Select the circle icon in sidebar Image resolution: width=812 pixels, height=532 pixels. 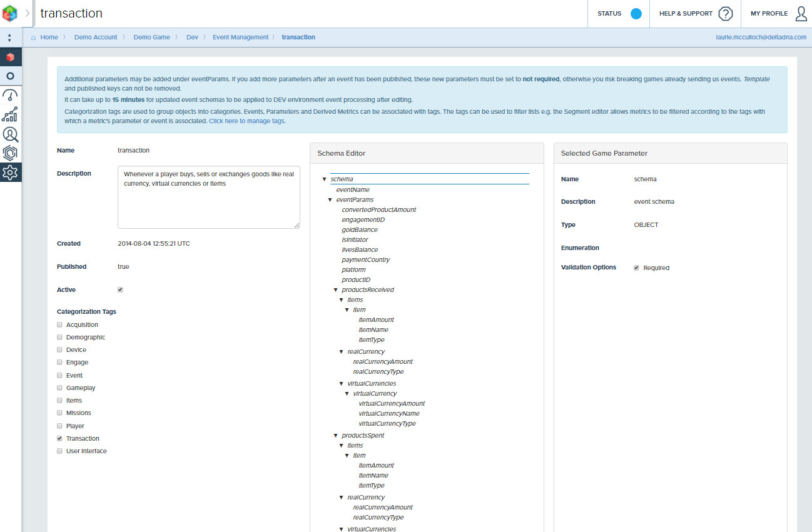pos(10,76)
